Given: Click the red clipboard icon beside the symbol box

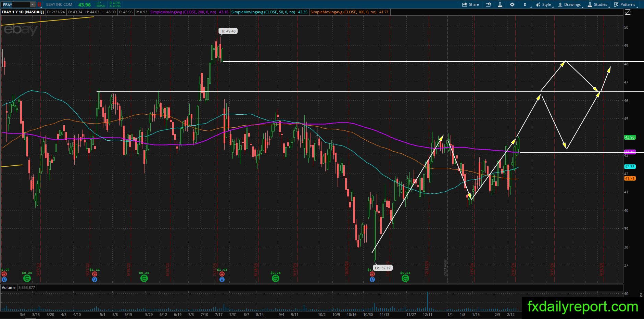Looking at the screenshot, I should point(39,4).
